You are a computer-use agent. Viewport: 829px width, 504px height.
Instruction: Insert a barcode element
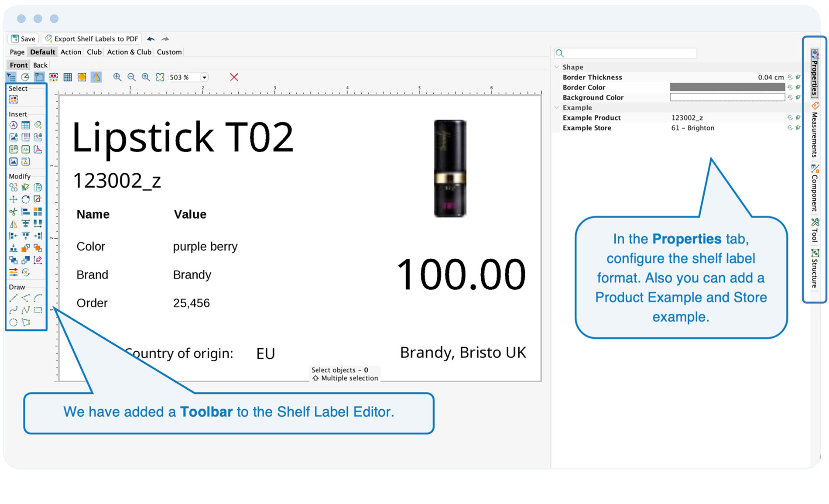click(x=26, y=137)
